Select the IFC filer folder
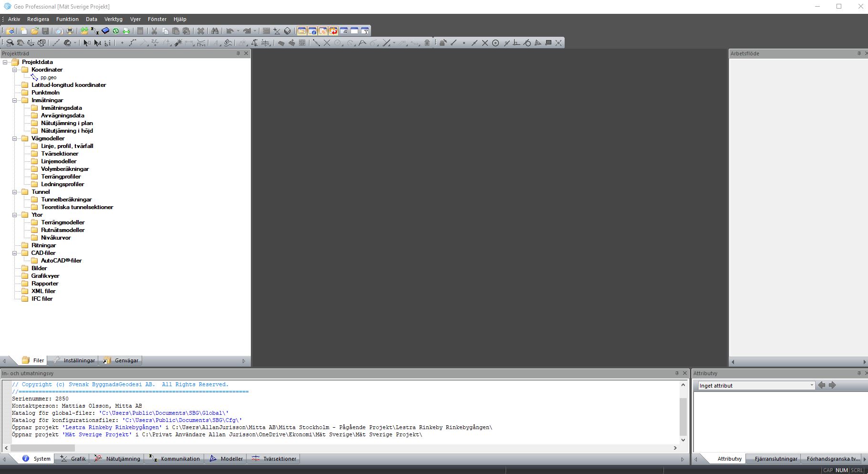 point(42,299)
